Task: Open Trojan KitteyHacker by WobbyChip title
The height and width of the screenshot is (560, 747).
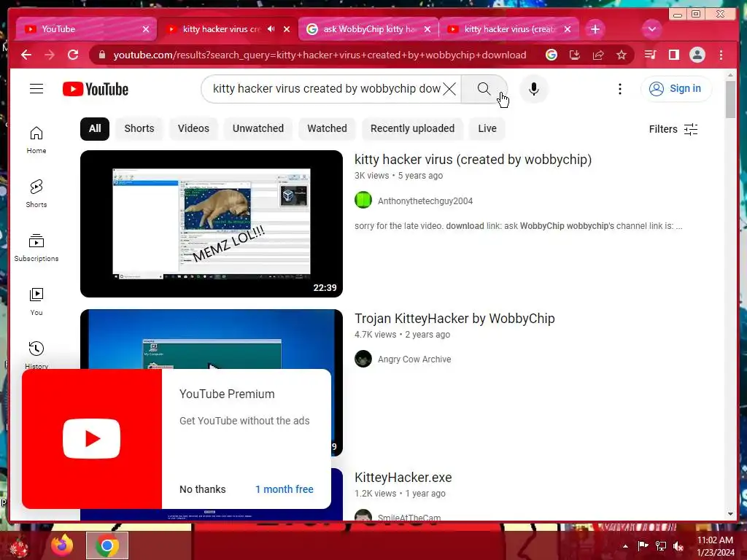Action: (x=454, y=319)
